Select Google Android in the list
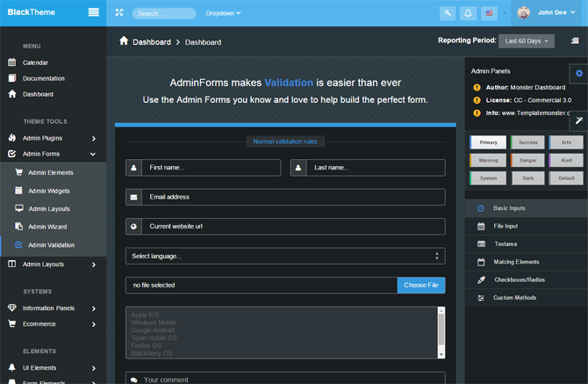588x384 pixels. [153, 330]
